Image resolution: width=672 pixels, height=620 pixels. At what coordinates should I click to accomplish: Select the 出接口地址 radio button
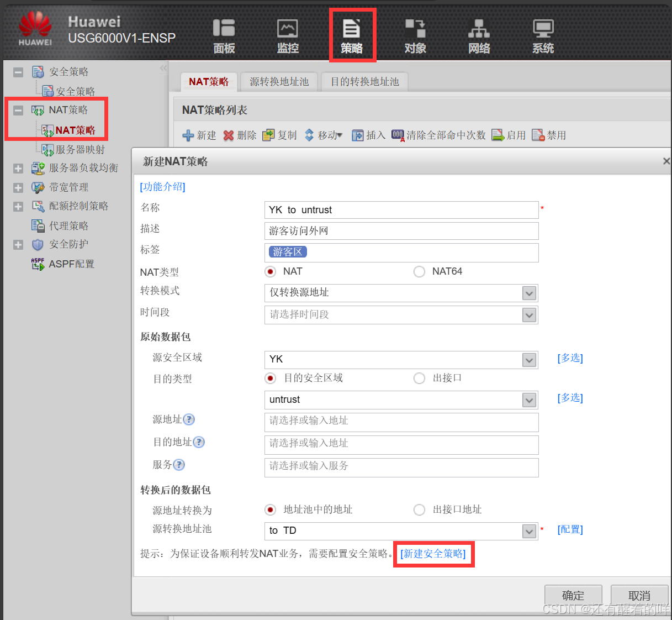click(419, 509)
